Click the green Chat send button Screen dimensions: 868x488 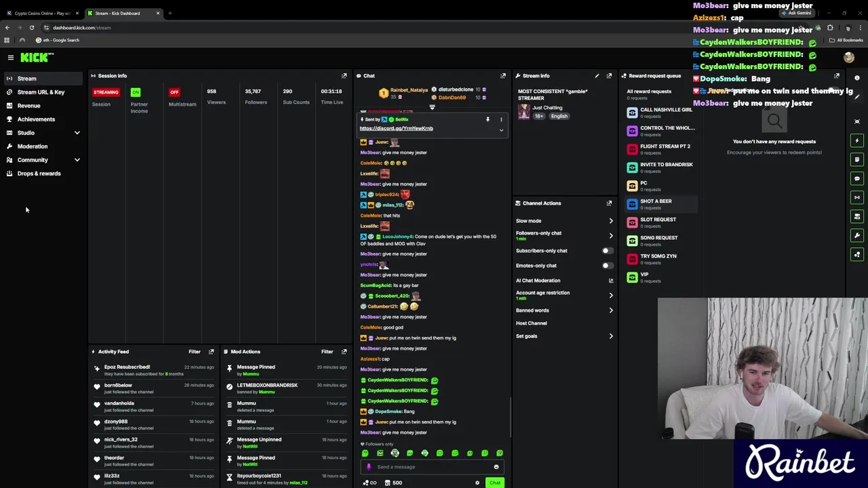495,483
